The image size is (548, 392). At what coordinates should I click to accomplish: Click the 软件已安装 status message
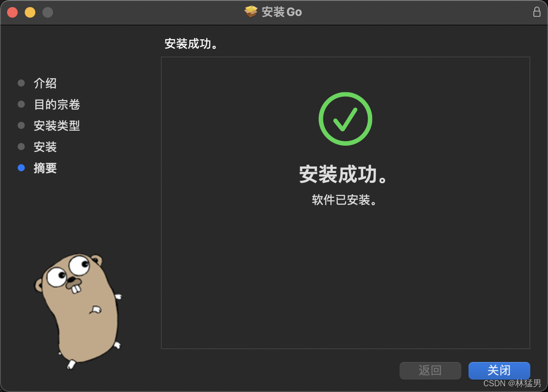[x=345, y=200]
